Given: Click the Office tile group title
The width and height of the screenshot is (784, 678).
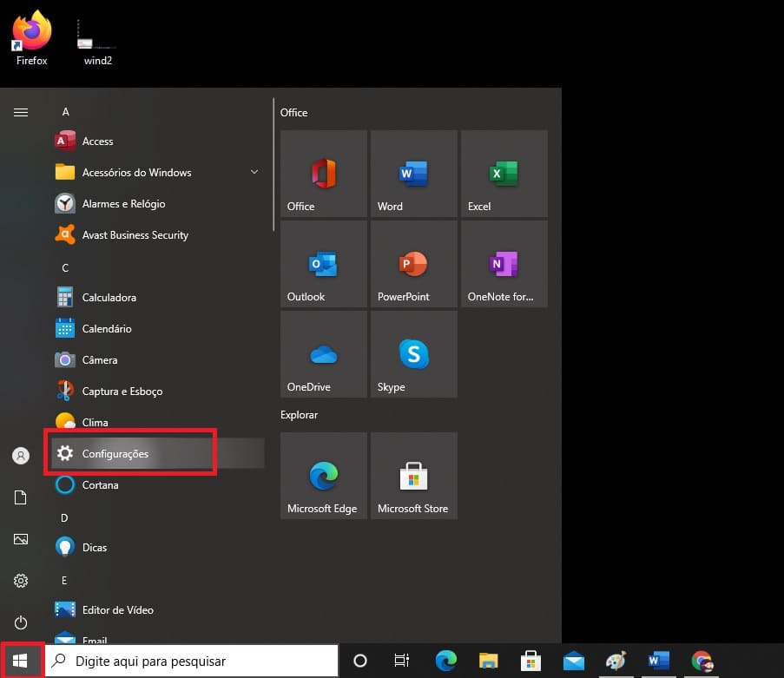Looking at the screenshot, I should click(294, 113).
